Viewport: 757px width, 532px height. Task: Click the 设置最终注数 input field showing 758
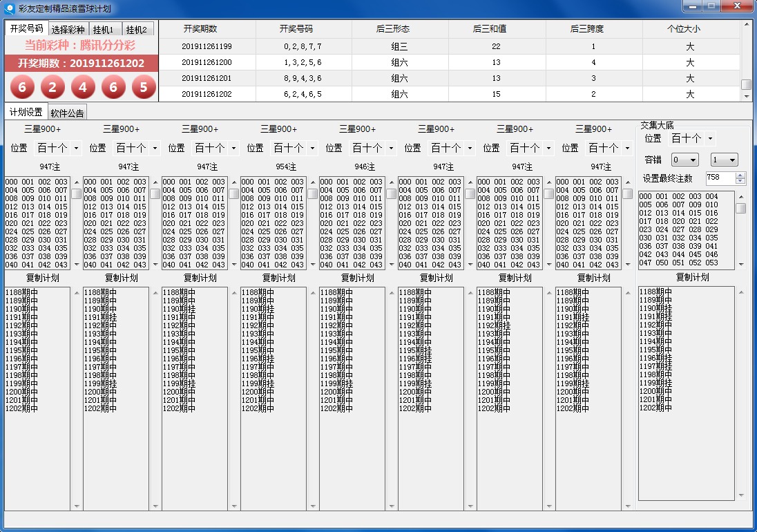point(720,178)
